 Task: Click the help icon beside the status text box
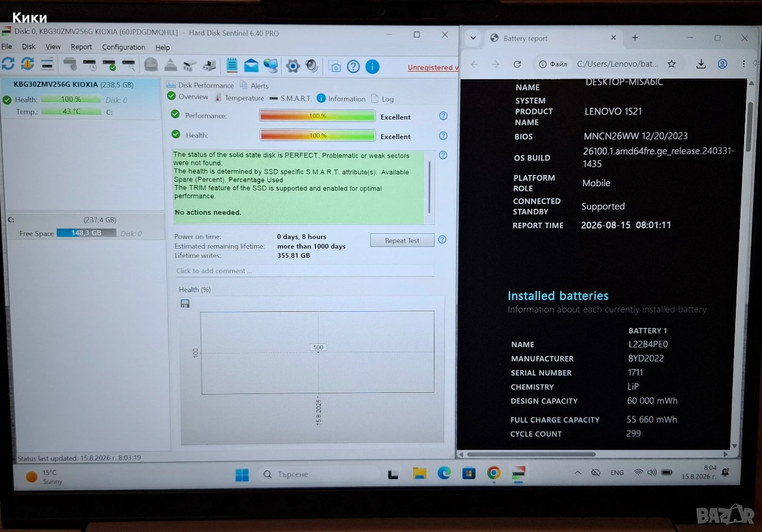click(x=443, y=155)
